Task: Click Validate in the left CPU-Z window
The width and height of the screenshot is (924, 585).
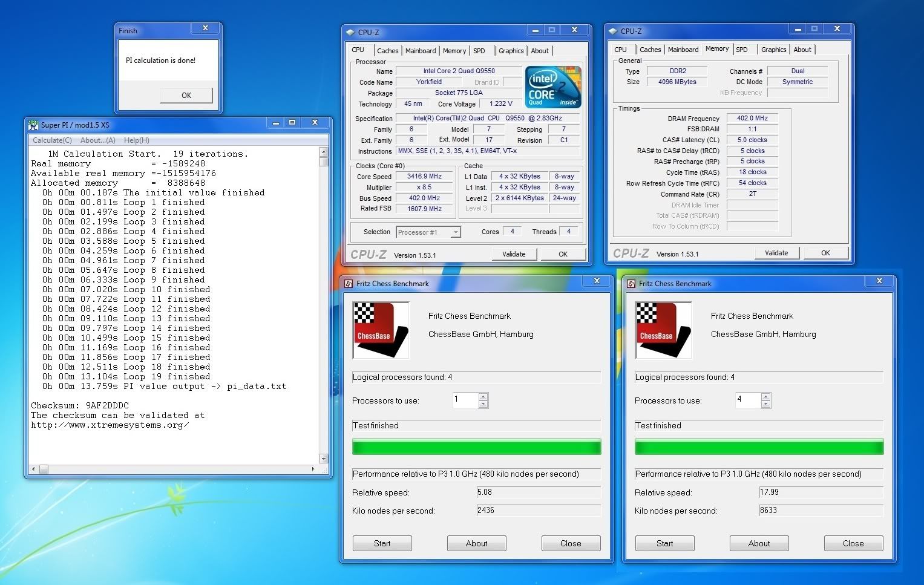Action: 514,254
